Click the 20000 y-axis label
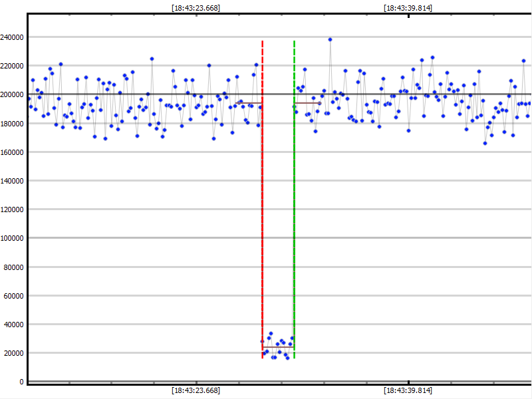Viewport: 532px width, 399px height. [15, 352]
